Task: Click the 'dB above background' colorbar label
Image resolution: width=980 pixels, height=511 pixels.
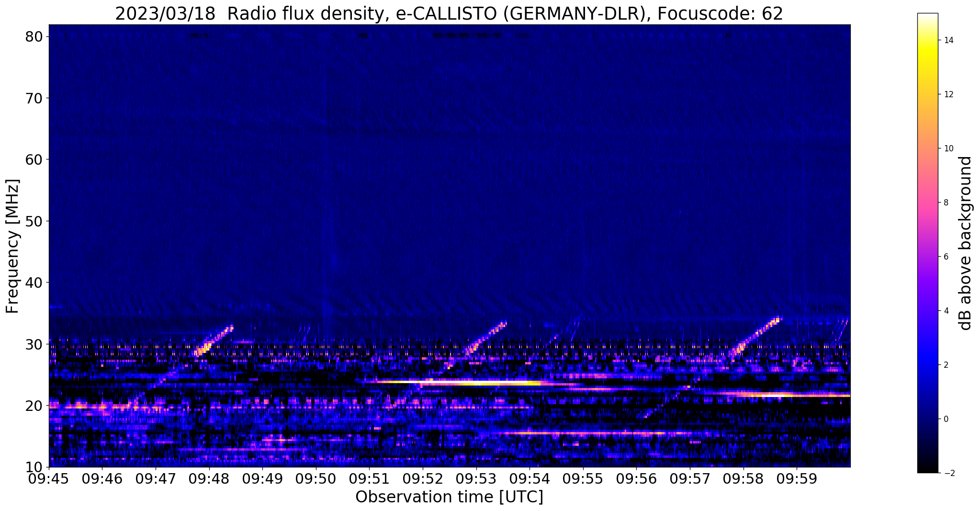Action: coord(966,243)
